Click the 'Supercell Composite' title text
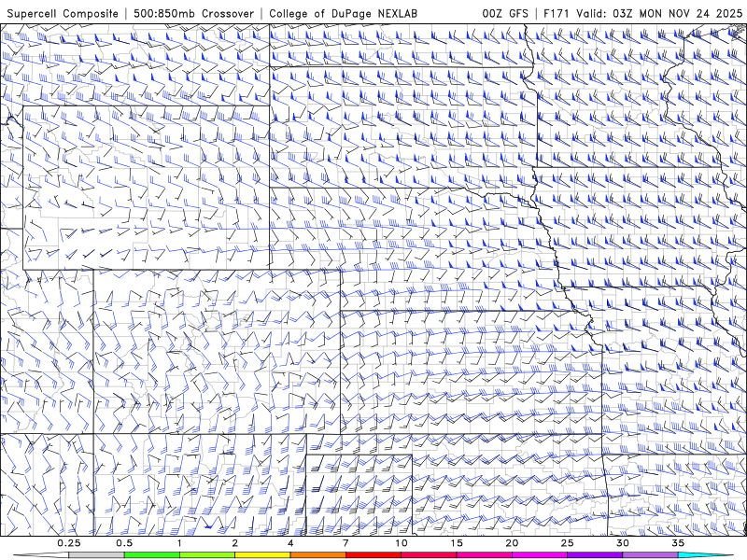 (x=63, y=13)
